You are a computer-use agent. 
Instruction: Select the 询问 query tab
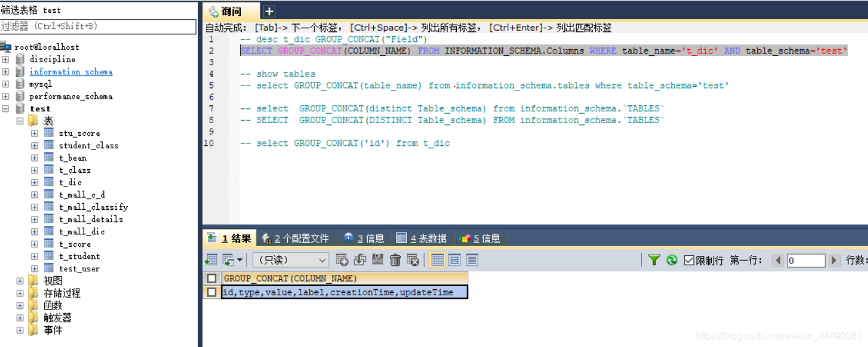[232, 11]
